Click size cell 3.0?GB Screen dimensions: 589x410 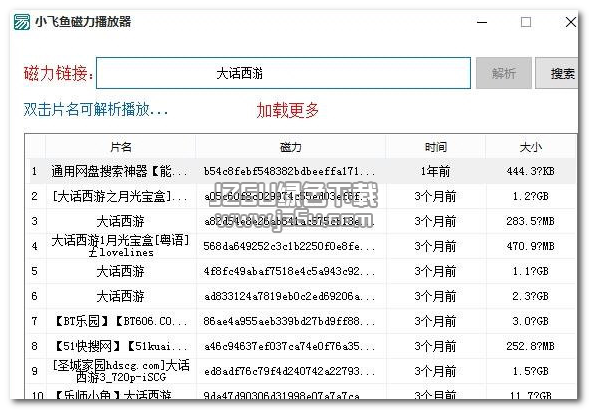point(530,321)
